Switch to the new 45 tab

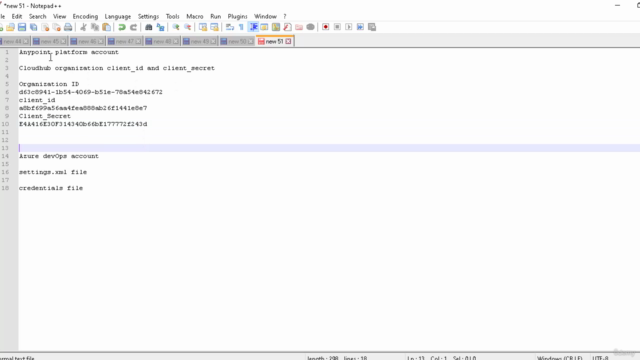coord(49,42)
